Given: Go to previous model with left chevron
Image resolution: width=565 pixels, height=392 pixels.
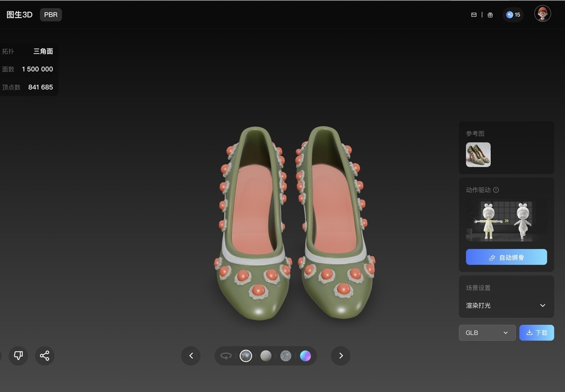Looking at the screenshot, I should point(191,356).
